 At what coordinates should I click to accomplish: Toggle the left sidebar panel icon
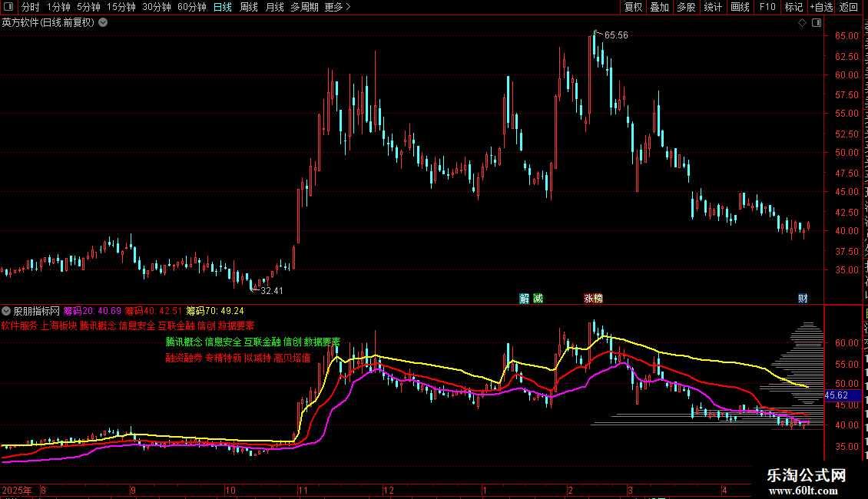[8, 7]
